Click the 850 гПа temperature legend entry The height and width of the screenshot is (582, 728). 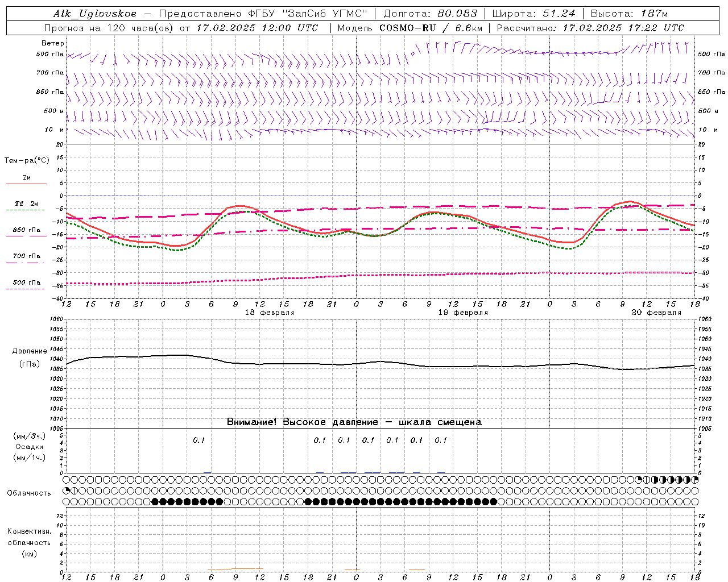coord(27,230)
